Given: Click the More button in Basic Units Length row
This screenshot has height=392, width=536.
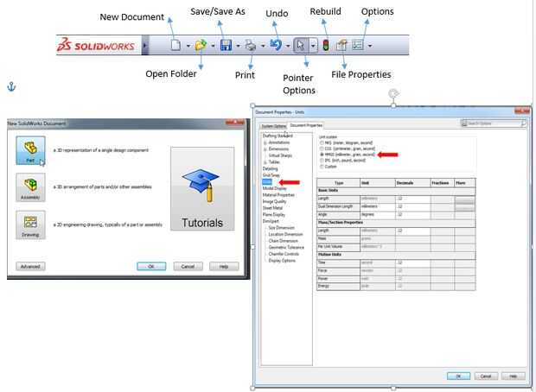Looking at the screenshot, I should pos(465,201).
